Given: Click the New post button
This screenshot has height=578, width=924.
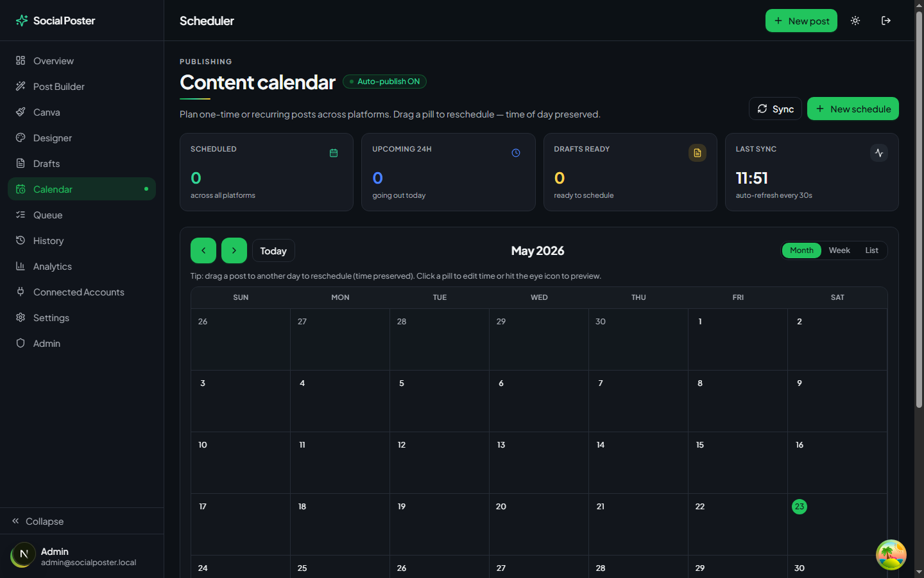Looking at the screenshot, I should coord(801,21).
